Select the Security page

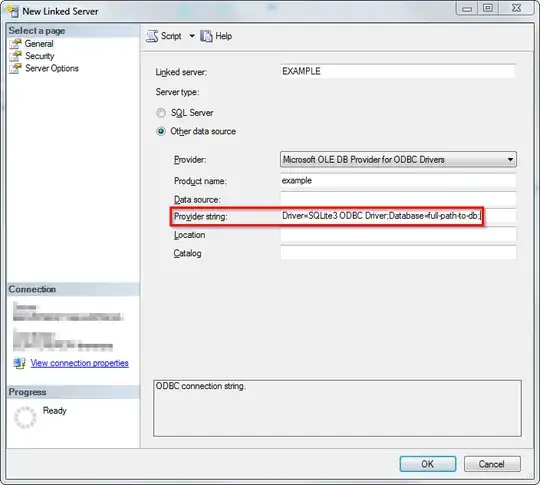click(40, 56)
